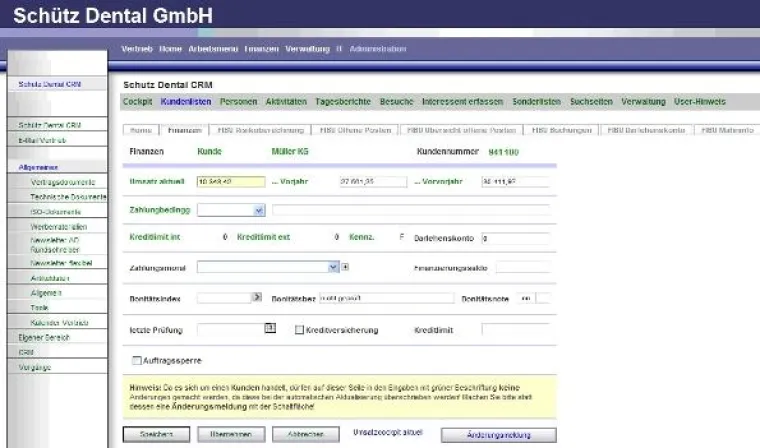
Task: Switch to the FIBU Übersicht offene Posten tab
Action: coord(461,130)
